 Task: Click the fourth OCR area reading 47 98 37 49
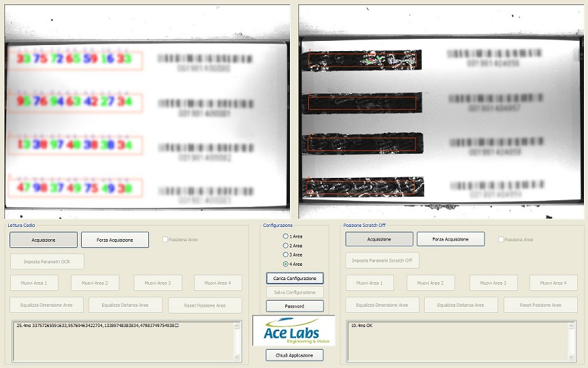tap(75, 188)
